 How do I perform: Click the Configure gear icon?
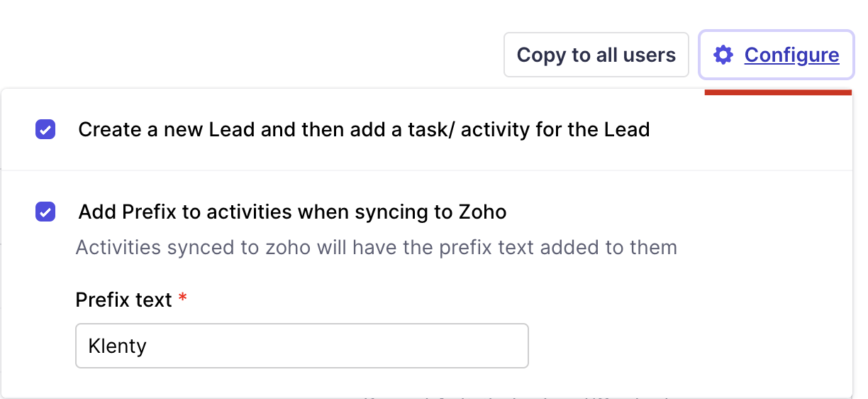click(723, 55)
